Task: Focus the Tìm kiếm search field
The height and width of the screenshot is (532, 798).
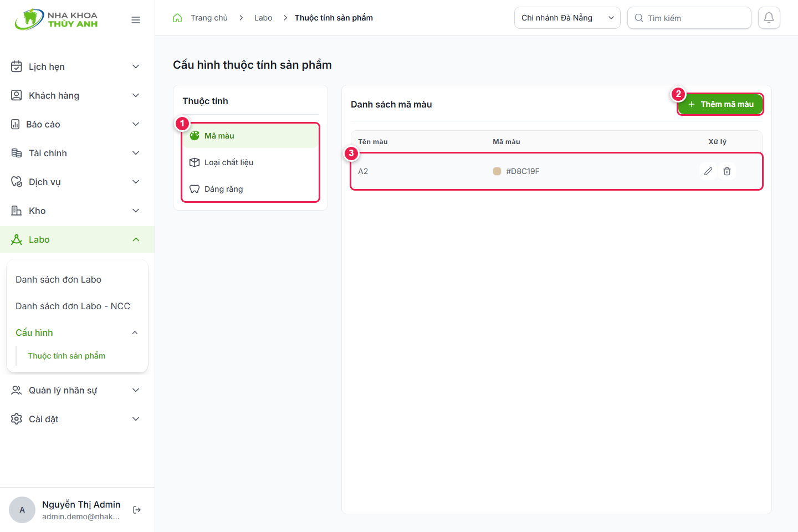Action: 689,18
